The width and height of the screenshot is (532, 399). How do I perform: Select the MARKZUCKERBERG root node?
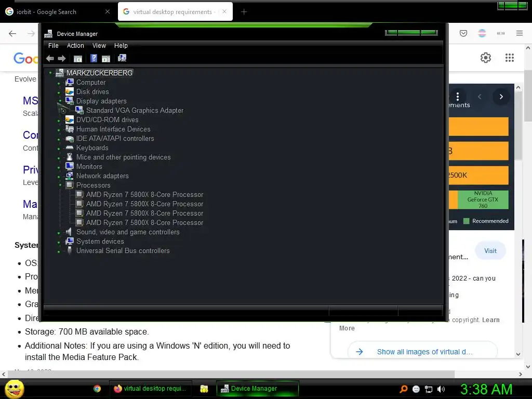(99, 73)
